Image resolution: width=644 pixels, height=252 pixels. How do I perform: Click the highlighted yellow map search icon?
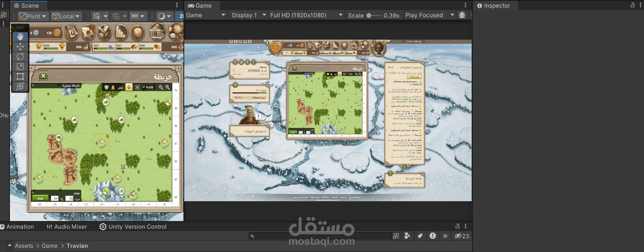click(x=129, y=87)
